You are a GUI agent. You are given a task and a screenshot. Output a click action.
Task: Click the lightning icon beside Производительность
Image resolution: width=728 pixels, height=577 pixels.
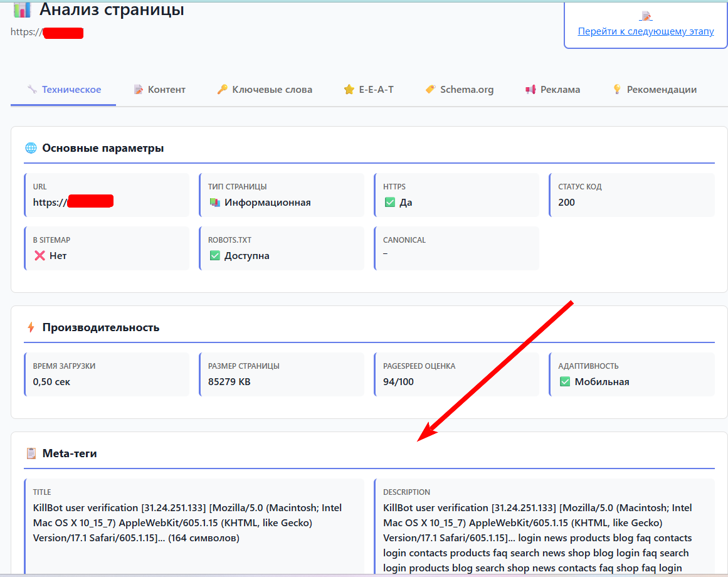tap(31, 327)
